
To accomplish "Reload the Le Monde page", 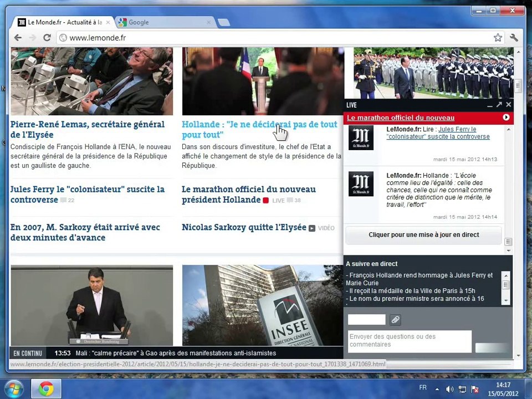I will click(47, 37).
